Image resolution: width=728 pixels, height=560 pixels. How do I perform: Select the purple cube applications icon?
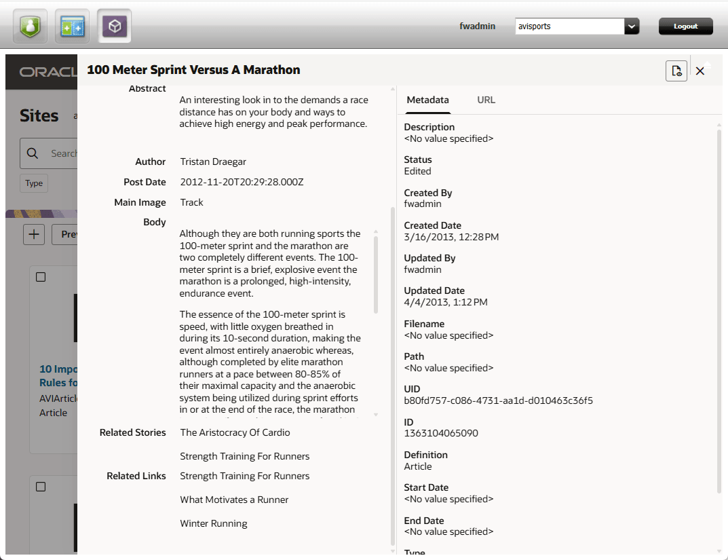tap(114, 25)
